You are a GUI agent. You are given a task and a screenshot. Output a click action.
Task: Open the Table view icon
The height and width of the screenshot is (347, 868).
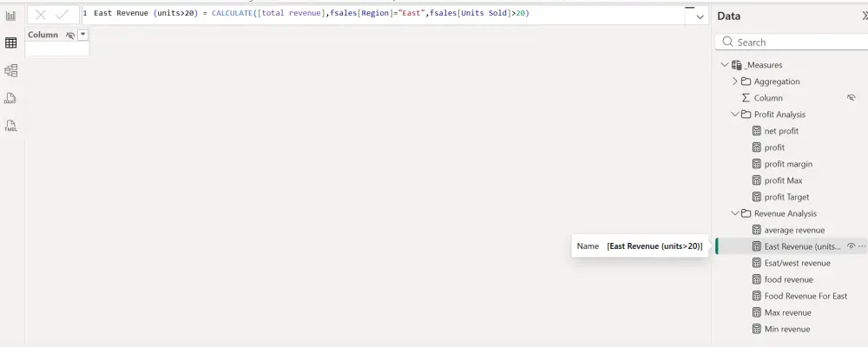tap(10, 43)
